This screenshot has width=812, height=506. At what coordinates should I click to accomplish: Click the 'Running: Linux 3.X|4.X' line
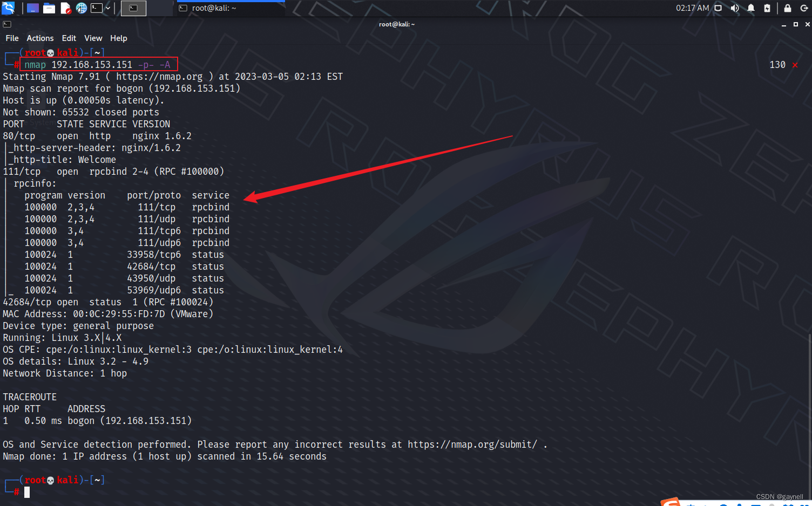62,338
